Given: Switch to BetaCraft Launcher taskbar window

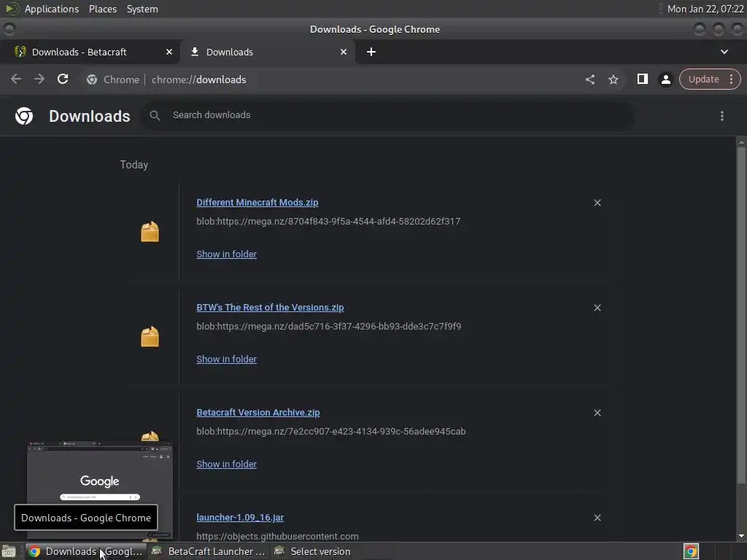Looking at the screenshot, I should (x=208, y=551).
